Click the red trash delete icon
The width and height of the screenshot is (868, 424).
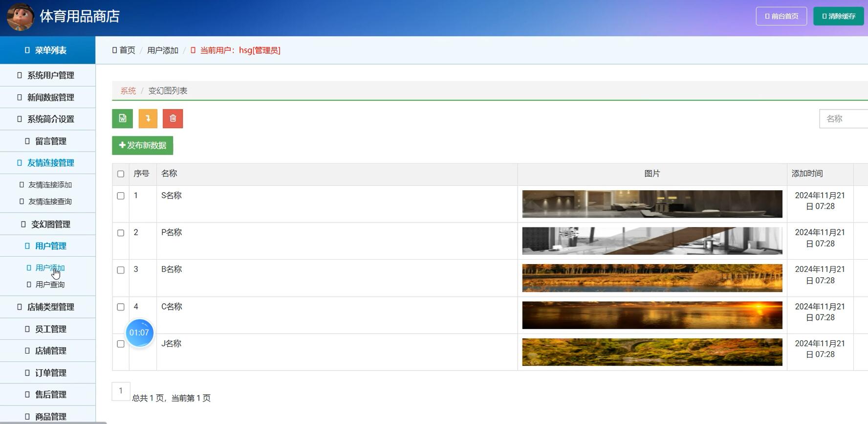[x=173, y=118]
